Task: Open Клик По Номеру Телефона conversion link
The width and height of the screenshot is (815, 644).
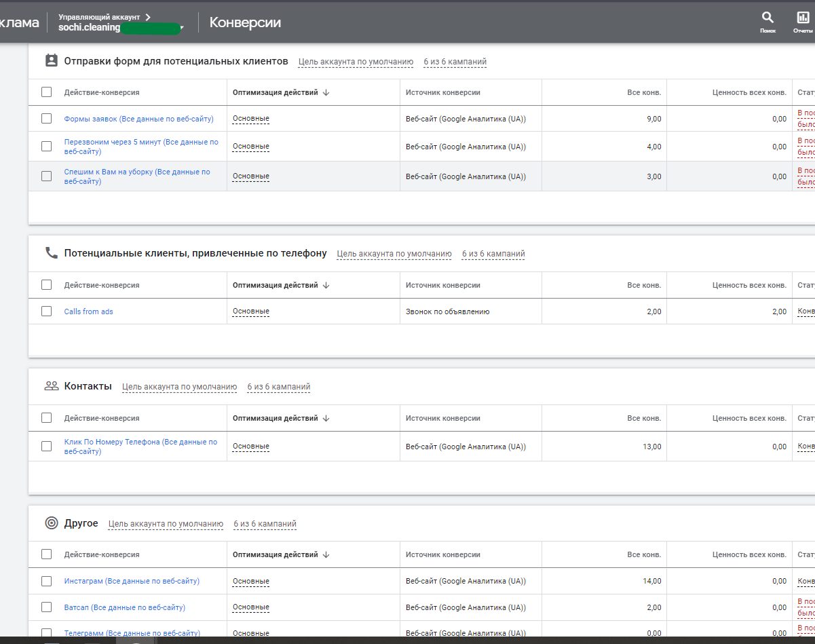Action: coord(140,447)
